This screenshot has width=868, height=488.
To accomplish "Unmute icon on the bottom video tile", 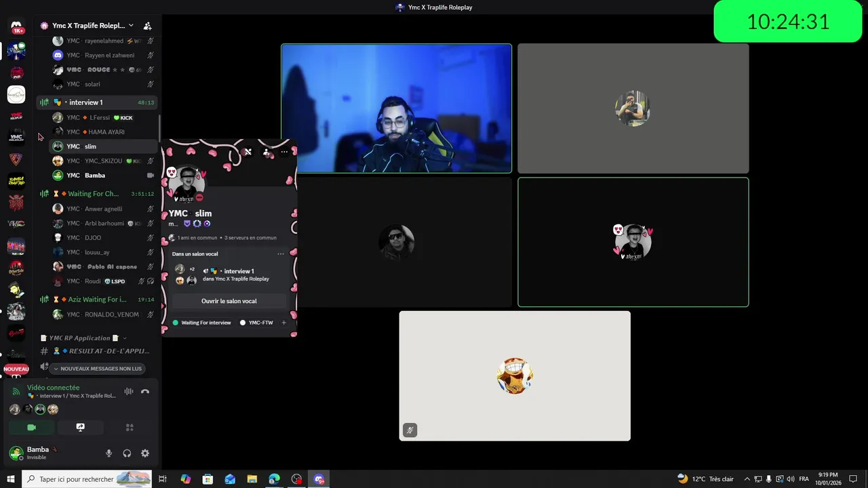I will [x=410, y=430].
